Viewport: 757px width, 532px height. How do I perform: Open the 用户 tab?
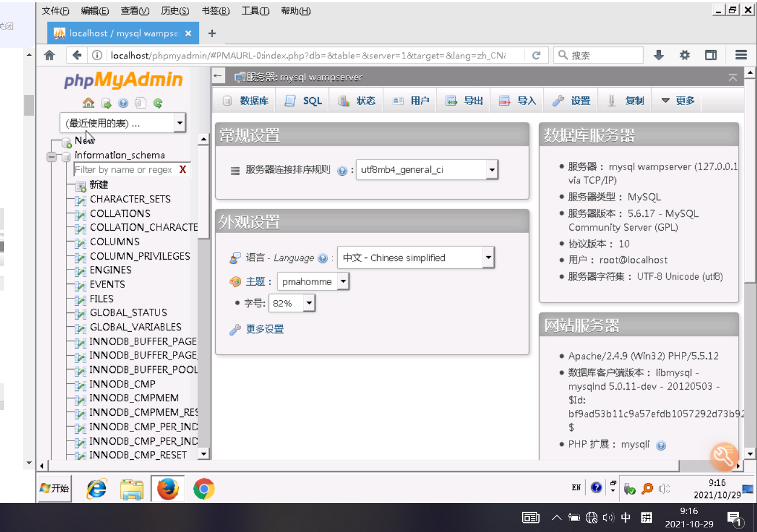(x=411, y=101)
